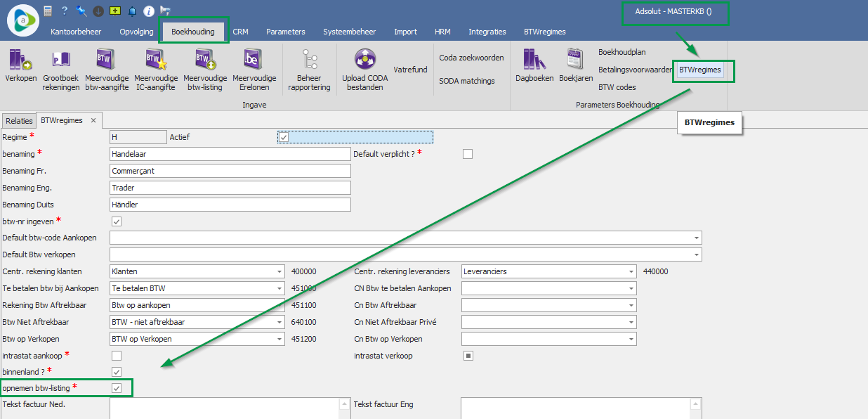Viewport: 868px width, 419px height.
Task: Open Boekhoudplan from Parameters Boekhouding
Action: point(622,52)
